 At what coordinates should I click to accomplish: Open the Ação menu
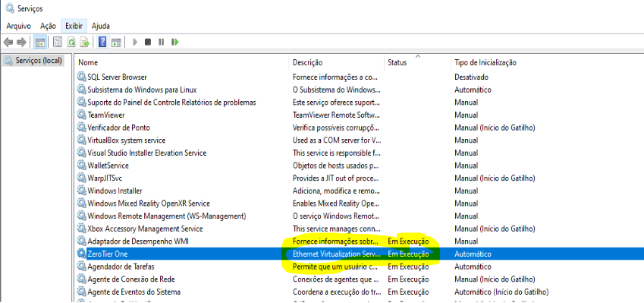point(48,26)
